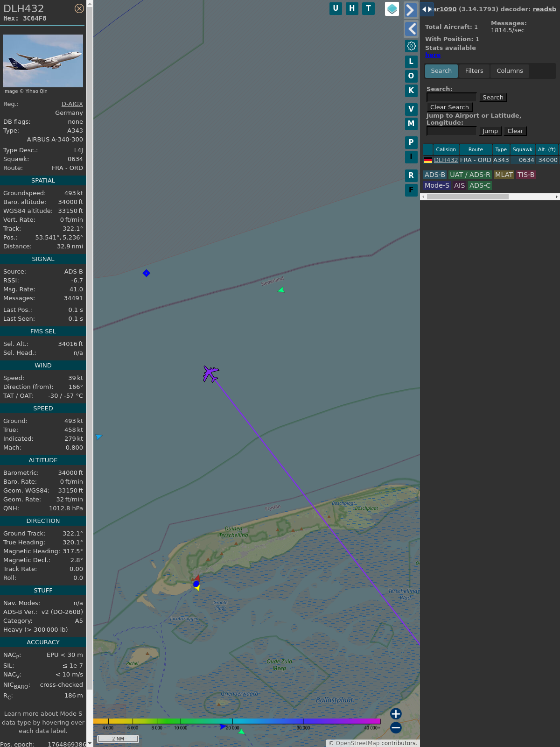
Task: Zoom in with the plus button
Action: click(x=396, y=714)
